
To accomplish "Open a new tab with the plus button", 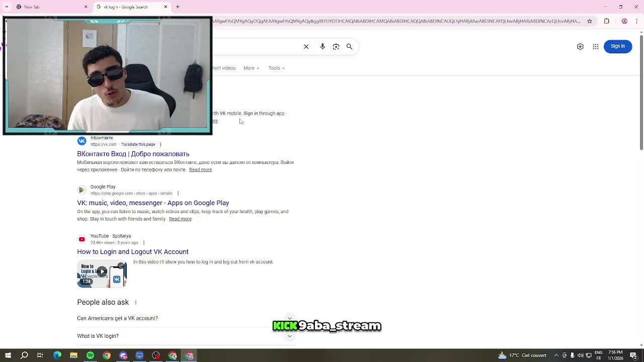I will [178, 7].
